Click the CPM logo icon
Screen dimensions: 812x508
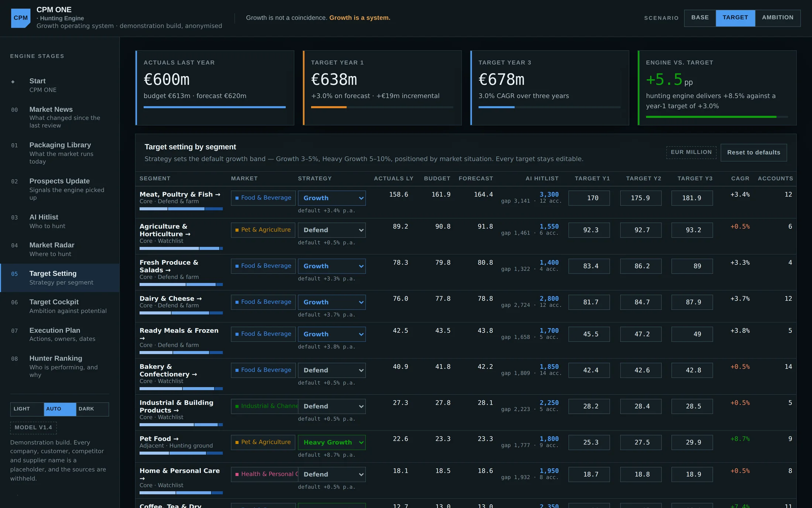pyautogui.click(x=21, y=18)
